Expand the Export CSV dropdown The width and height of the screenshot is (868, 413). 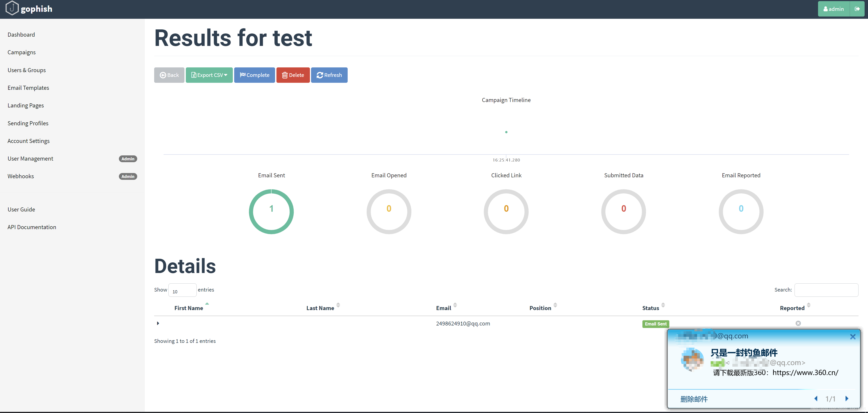(x=209, y=75)
